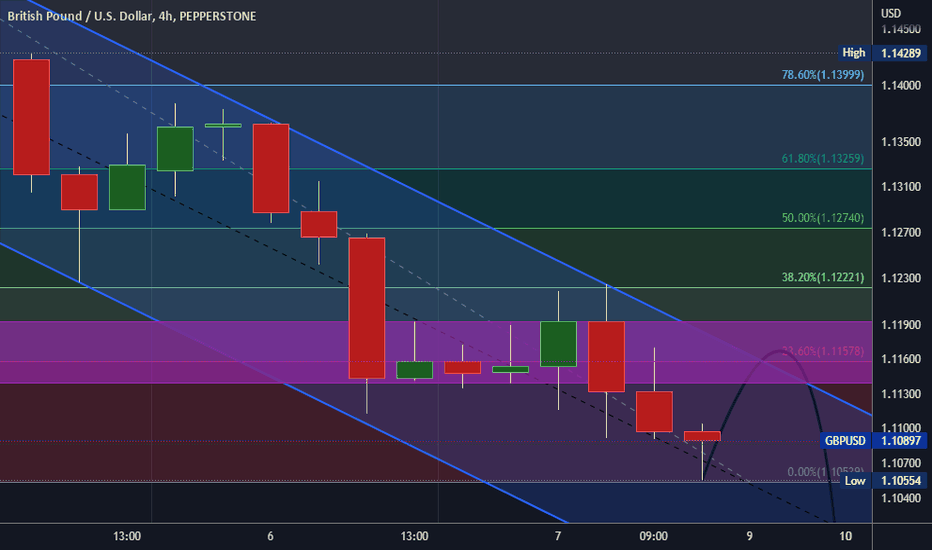Select the 61.80%(1.13259) Fibonacci label
Viewport: 932px width, 550px height.
tap(823, 158)
